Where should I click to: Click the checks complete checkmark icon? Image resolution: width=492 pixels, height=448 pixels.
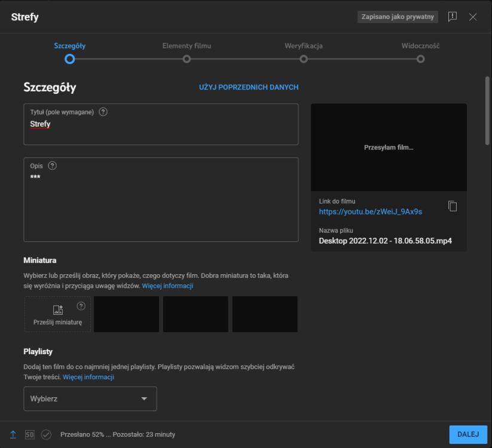tap(46, 434)
